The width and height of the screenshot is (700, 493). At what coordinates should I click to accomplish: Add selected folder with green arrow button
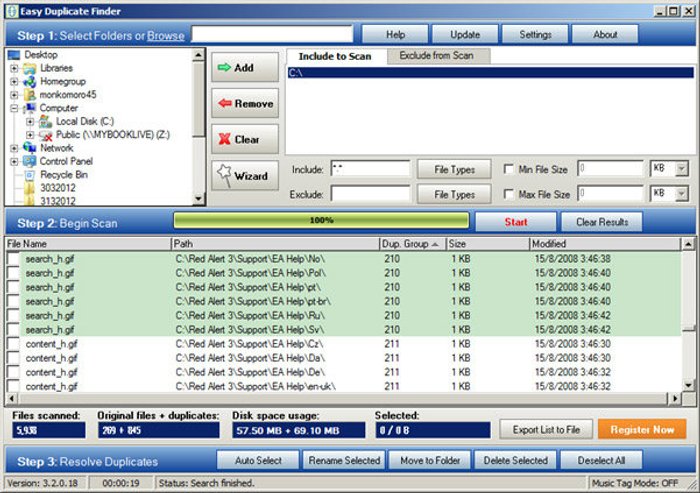click(x=245, y=67)
